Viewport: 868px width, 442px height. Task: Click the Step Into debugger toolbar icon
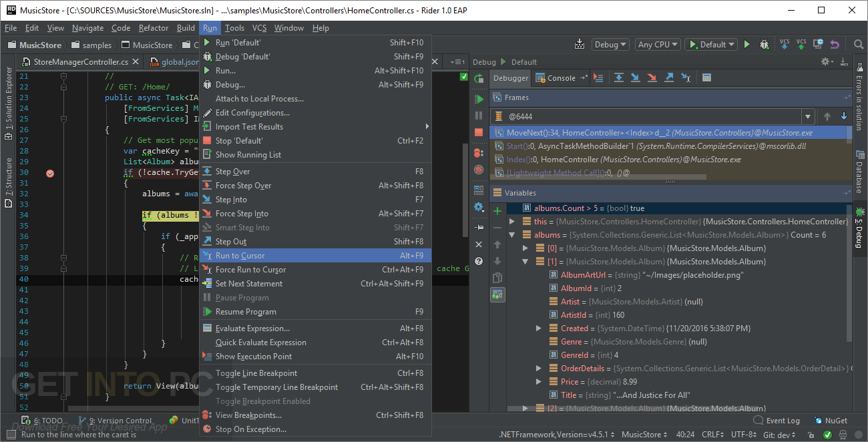(636, 78)
